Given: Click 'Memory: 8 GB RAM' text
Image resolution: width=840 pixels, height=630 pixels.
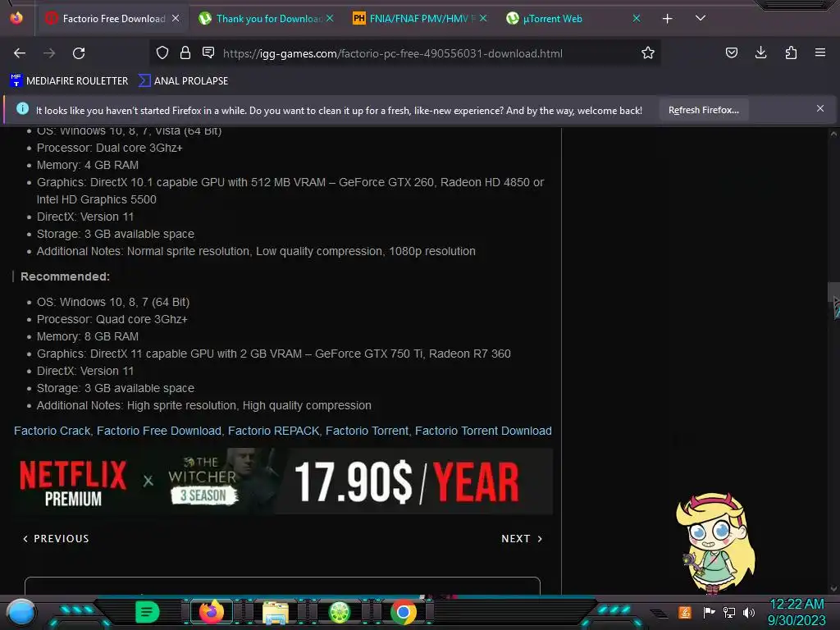Looking at the screenshot, I should pyautogui.click(x=87, y=336).
